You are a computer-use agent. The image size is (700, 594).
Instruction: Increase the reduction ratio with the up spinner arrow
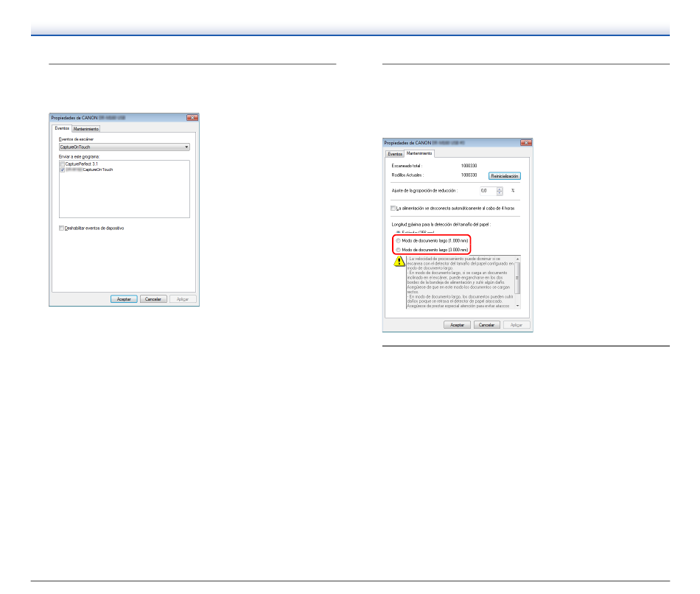(500, 189)
